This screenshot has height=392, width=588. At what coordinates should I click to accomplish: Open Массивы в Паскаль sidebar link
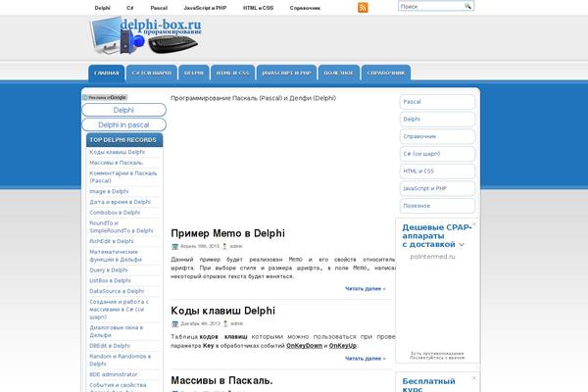tap(117, 163)
